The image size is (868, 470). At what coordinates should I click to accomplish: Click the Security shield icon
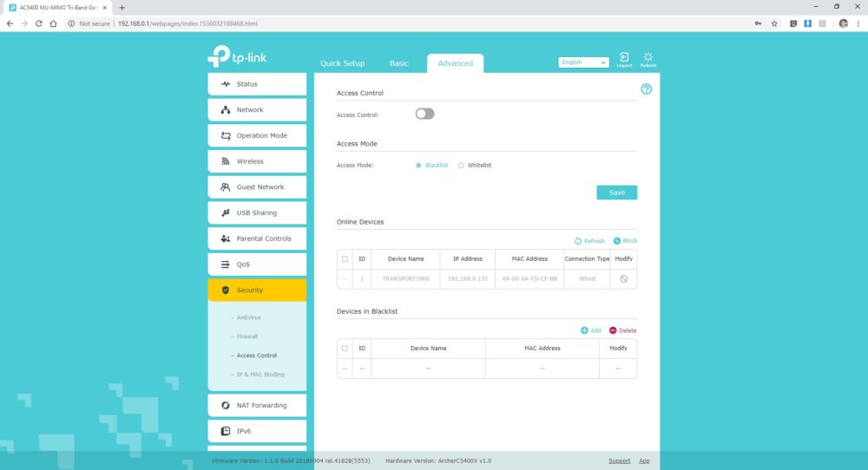[x=226, y=290]
